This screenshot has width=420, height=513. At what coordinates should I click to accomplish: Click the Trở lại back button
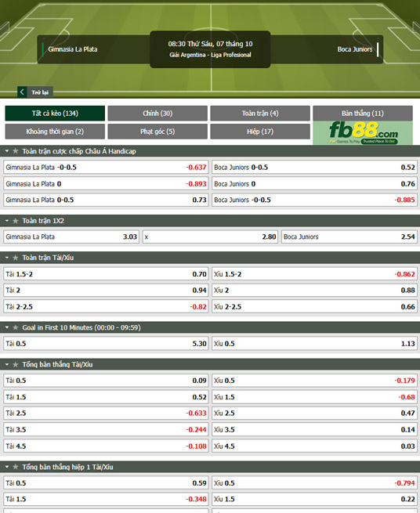pyautogui.click(x=35, y=92)
